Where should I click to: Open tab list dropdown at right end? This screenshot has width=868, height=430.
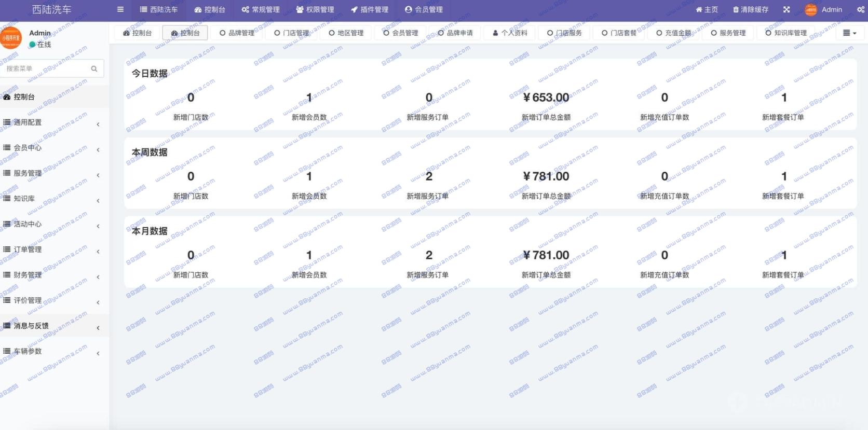point(849,33)
